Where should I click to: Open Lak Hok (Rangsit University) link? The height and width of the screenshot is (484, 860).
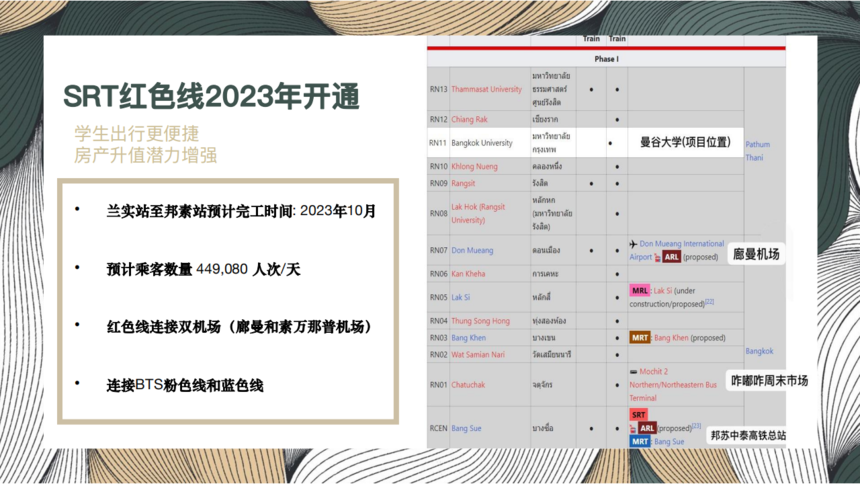(478, 213)
